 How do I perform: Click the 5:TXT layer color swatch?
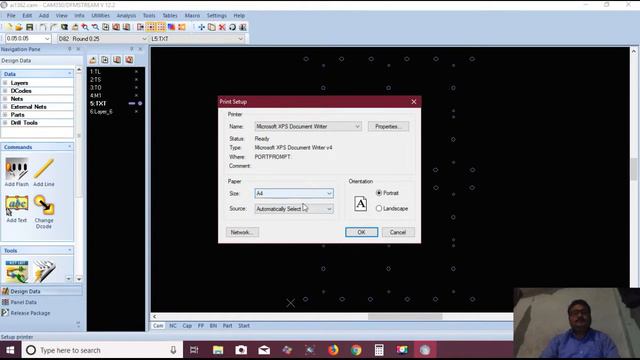(131, 104)
